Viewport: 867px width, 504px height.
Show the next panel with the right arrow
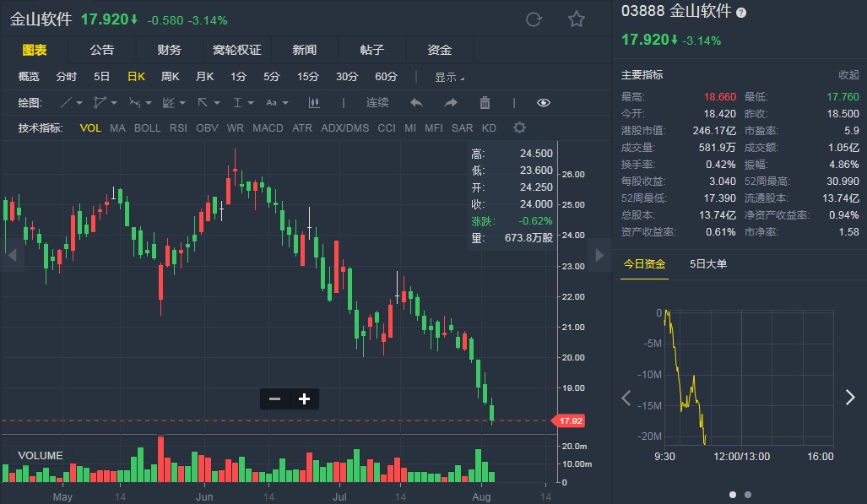point(850,398)
